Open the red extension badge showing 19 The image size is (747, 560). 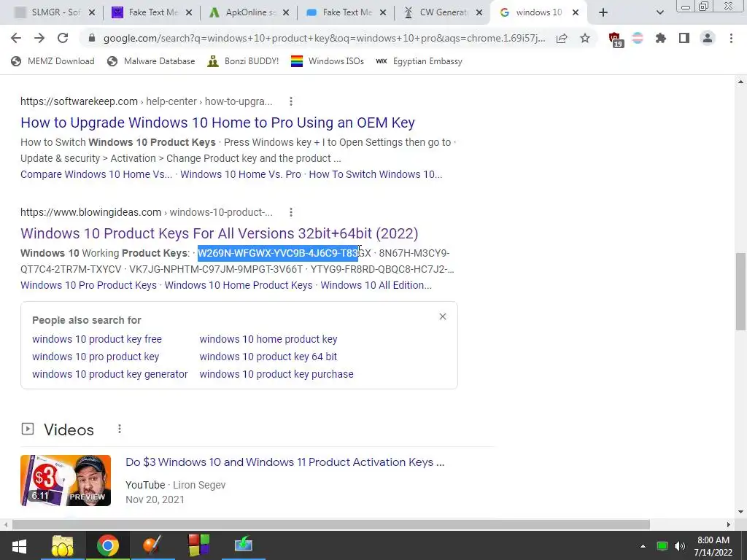[x=616, y=39]
